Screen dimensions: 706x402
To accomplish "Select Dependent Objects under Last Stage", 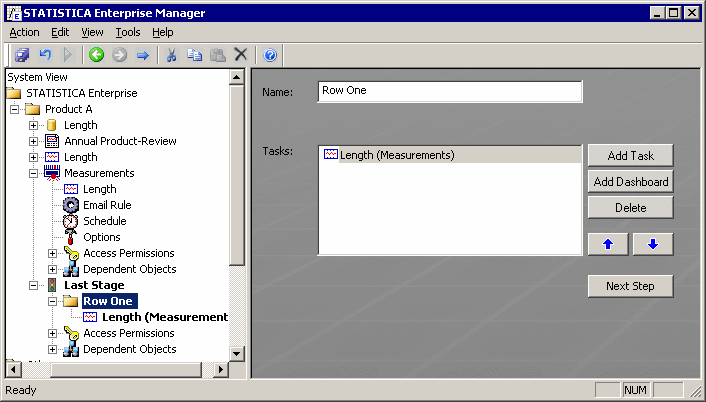I will coord(130,349).
